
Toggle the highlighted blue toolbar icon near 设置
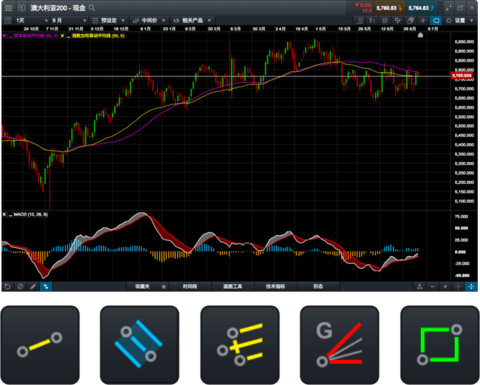(x=436, y=21)
